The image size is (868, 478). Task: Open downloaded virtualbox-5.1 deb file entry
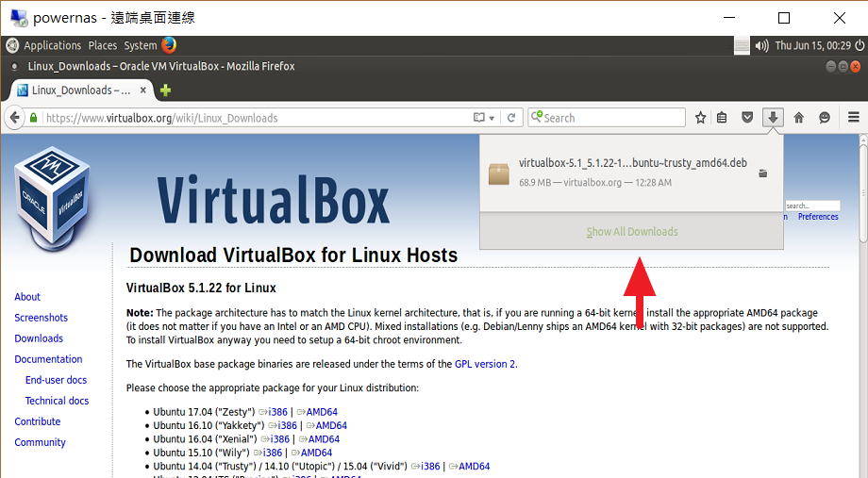point(631,173)
